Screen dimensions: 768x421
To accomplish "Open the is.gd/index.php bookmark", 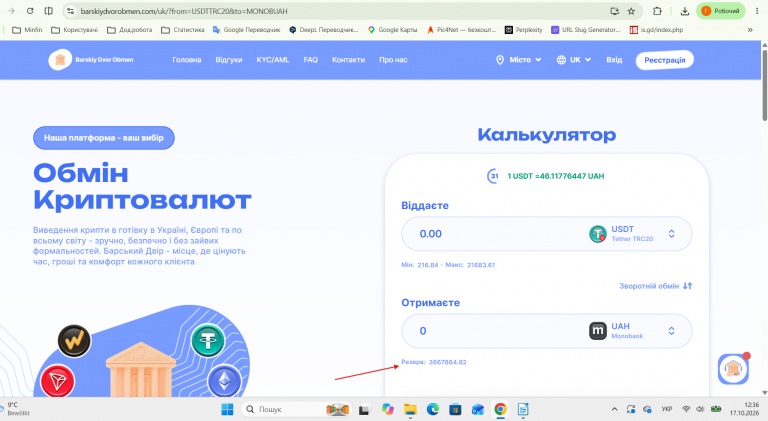I will pyautogui.click(x=656, y=30).
